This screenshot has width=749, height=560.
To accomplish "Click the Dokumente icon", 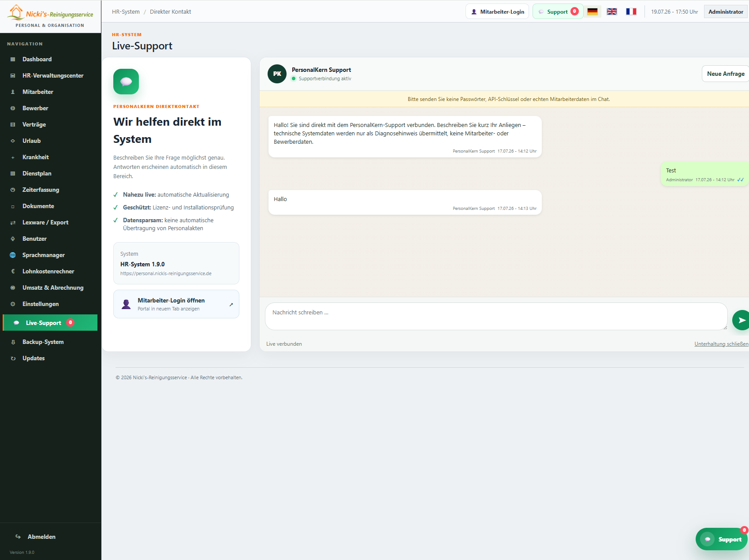I will tap(13, 206).
